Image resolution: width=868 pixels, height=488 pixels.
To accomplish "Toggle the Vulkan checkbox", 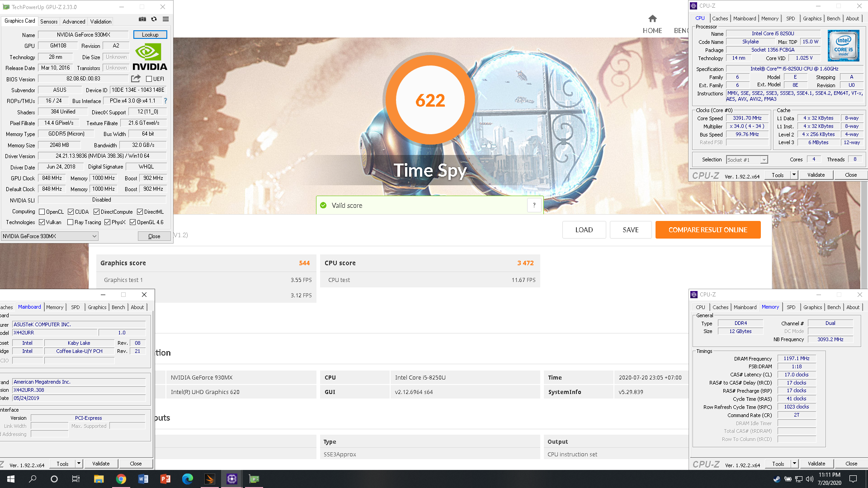I will (x=42, y=222).
